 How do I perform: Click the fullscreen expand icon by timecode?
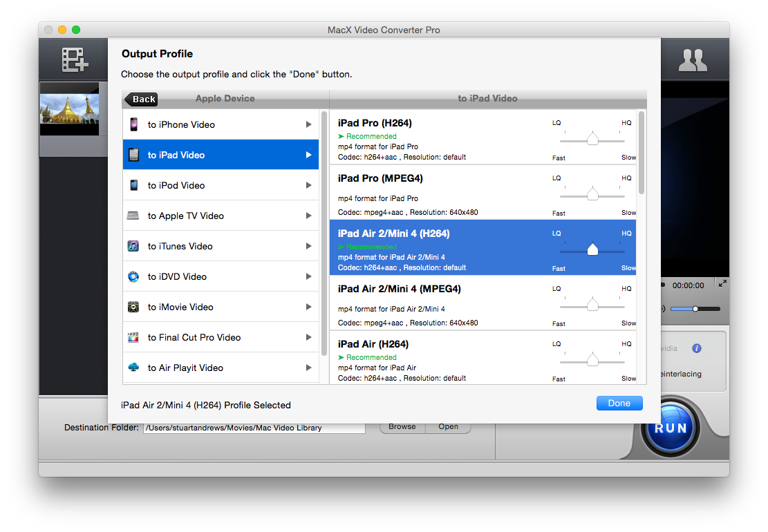(x=722, y=283)
